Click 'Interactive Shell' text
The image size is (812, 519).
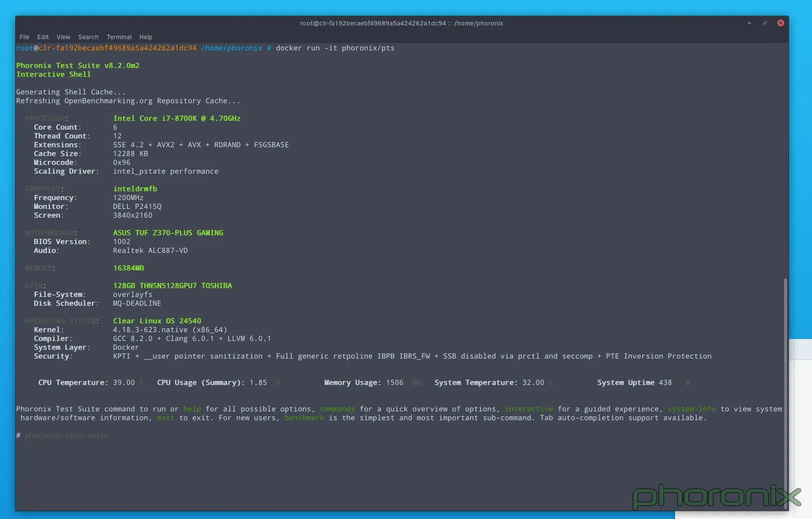click(53, 74)
